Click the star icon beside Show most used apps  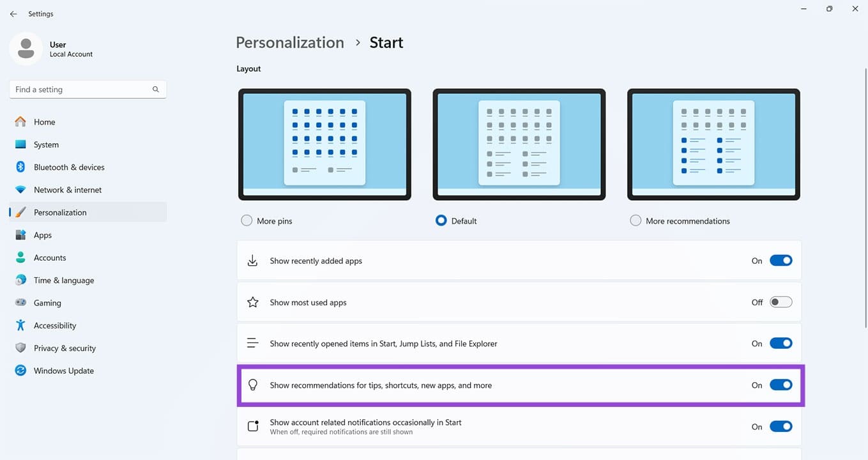coord(252,302)
